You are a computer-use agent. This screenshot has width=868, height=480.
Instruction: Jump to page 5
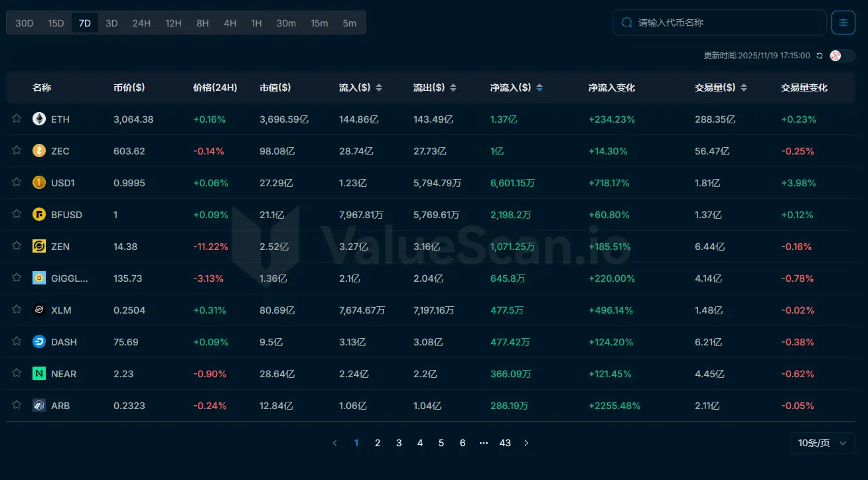(x=441, y=443)
